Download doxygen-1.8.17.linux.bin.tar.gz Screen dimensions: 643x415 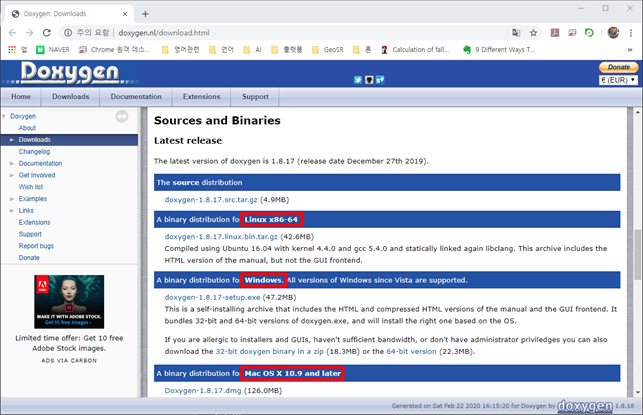(x=221, y=237)
